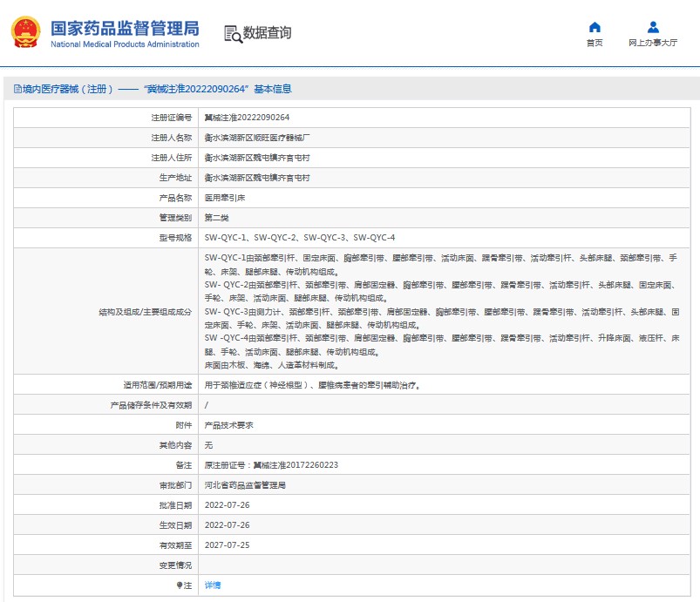Select the address in the 注册人住所 row

click(x=257, y=158)
